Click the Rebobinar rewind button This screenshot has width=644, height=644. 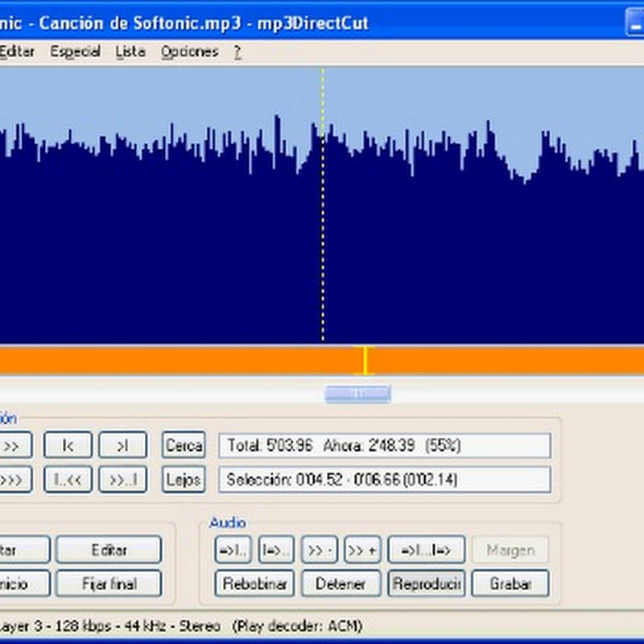click(x=254, y=584)
